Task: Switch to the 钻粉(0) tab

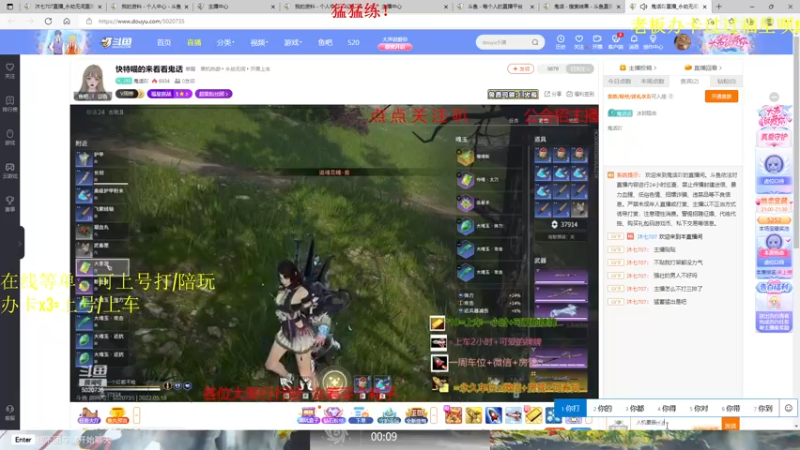Action: point(726,82)
